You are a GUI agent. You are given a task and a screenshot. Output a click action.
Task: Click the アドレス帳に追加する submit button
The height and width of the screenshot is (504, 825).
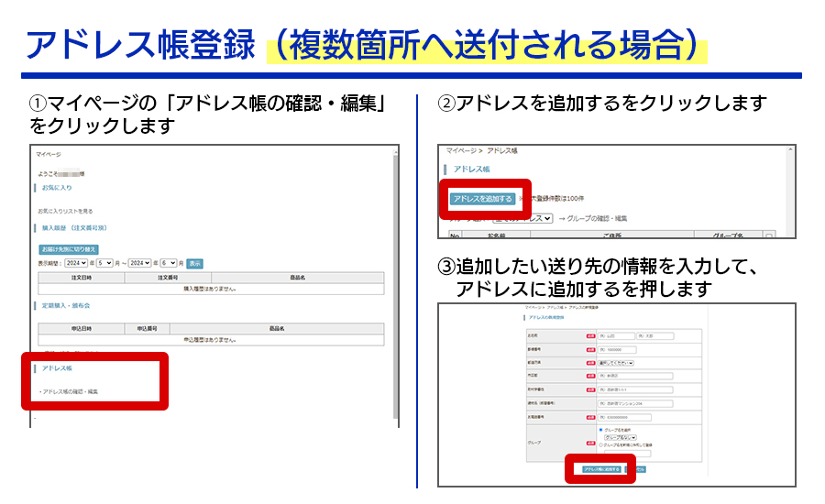pyautogui.click(x=602, y=469)
